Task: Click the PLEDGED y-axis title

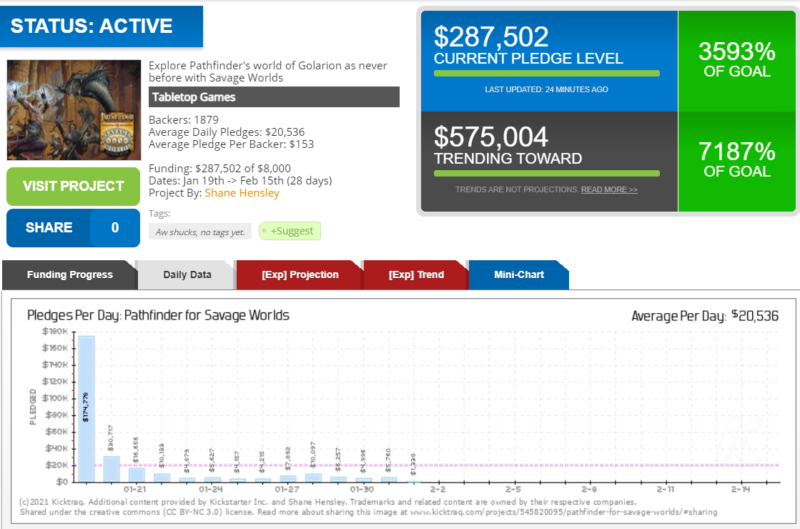Action: click(33, 407)
